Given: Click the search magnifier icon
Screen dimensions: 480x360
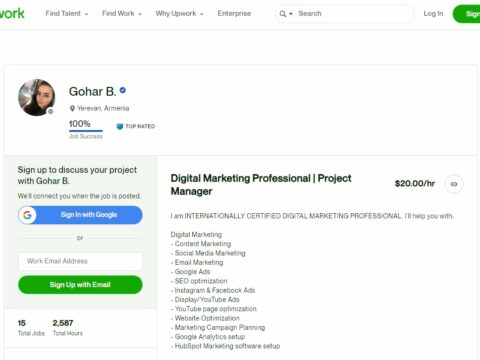Looking at the screenshot, I should click(283, 14).
